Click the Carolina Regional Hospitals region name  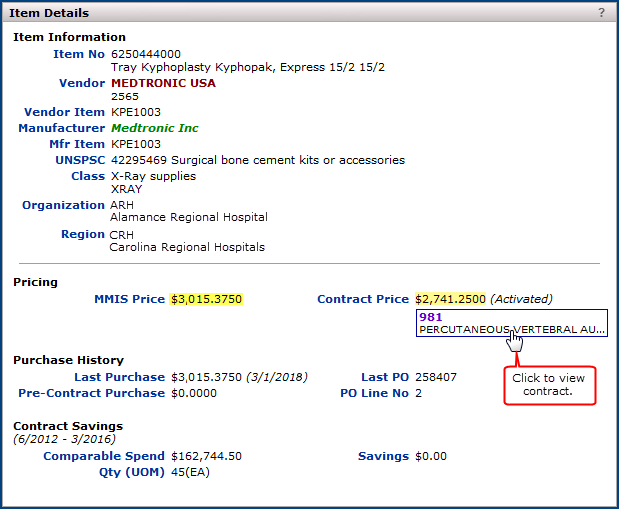[x=187, y=247]
